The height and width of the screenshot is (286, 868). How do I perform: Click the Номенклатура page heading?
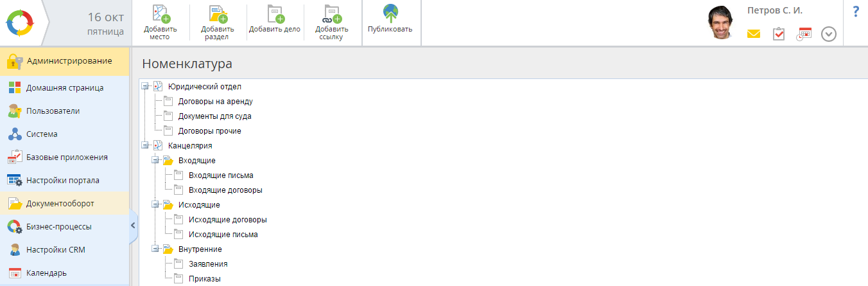pyautogui.click(x=187, y=64)
